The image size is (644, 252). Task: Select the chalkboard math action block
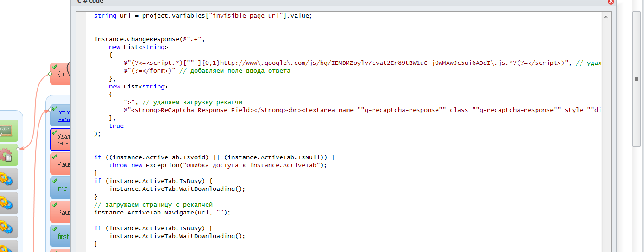(8, 131)
